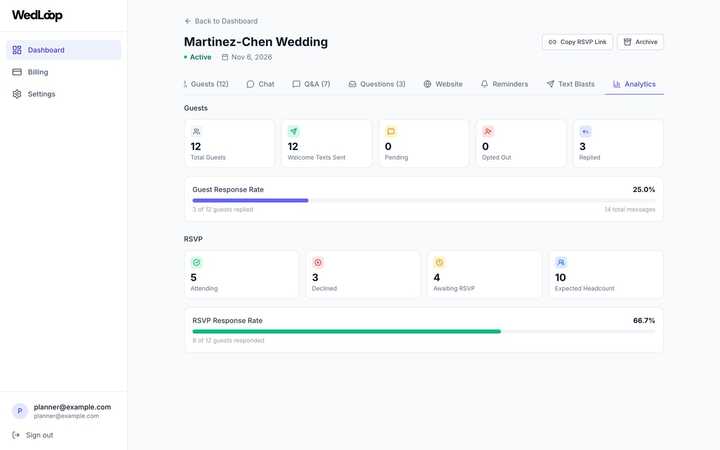
Task: Click the 66.7% RSVP rate value
Action: [644, 321]
